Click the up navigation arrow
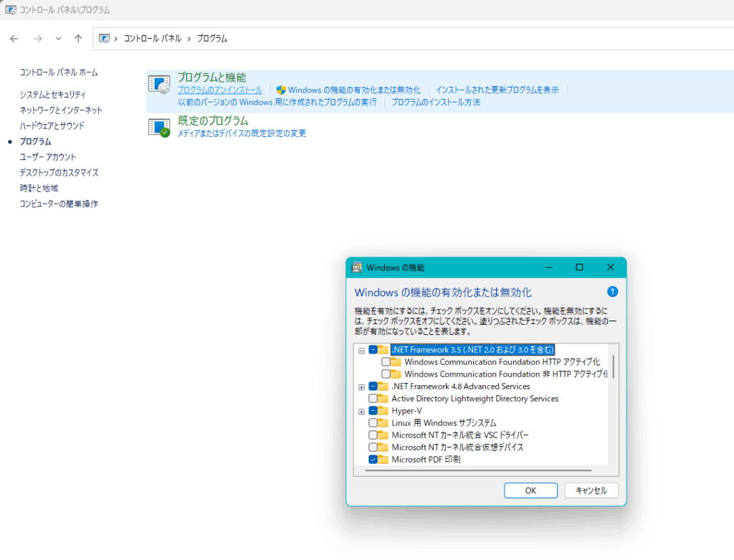Image resolution: width=734 pixels, height=560 pixels. pyautogui.click(x=78, y=39)
